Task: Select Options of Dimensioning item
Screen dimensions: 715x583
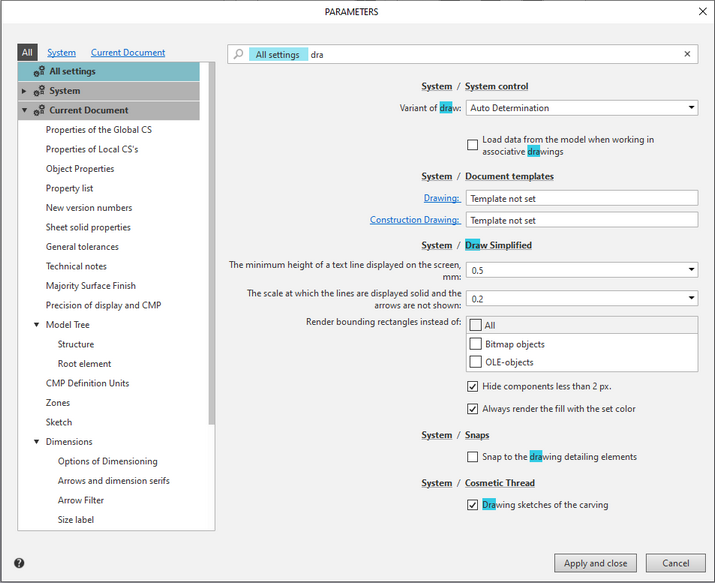Action: point(108,461)
